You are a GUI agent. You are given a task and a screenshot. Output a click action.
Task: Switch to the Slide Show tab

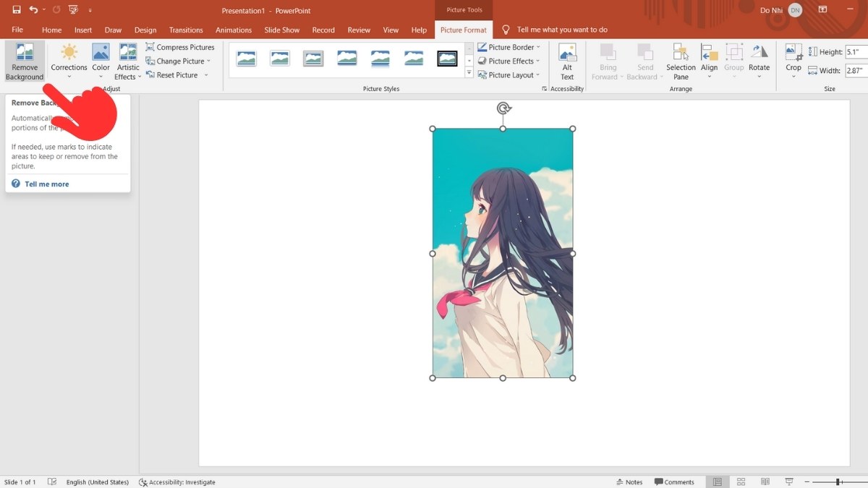click(x=282, y=30)
